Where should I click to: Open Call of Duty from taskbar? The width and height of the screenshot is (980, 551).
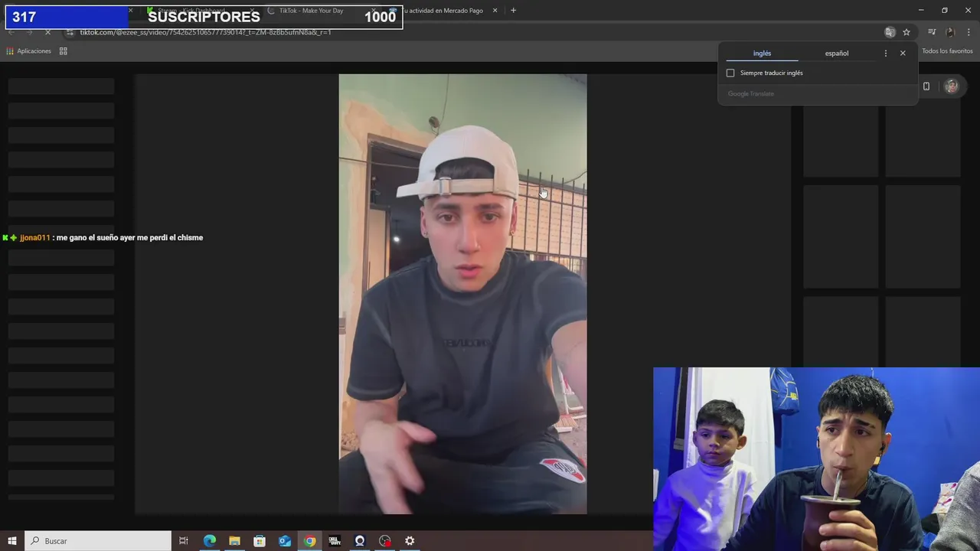click(335, 541)
